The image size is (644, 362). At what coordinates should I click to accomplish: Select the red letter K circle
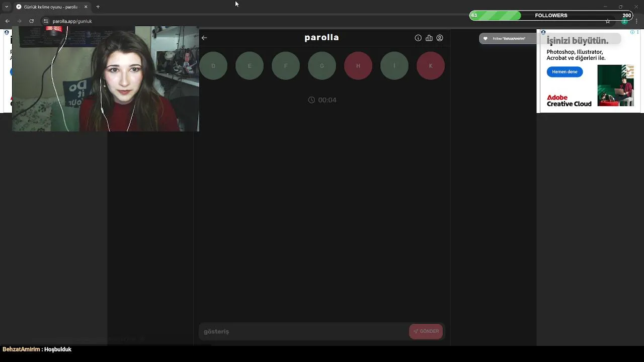point(431,66)
